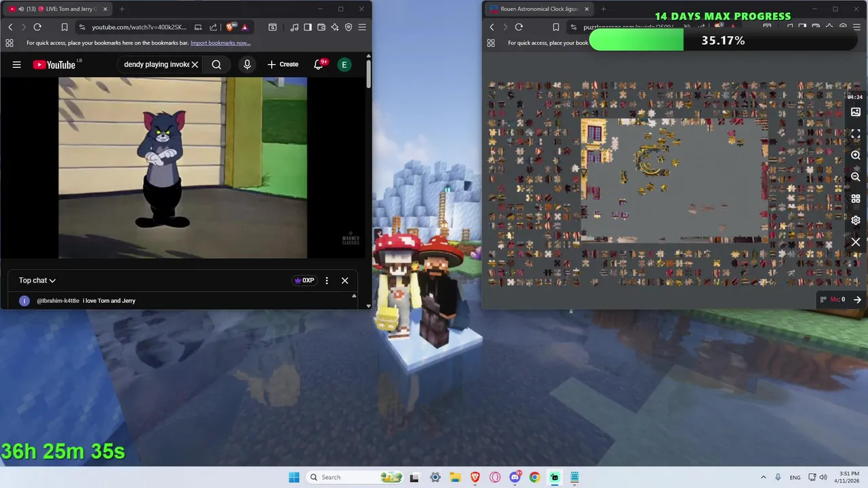Clear the YouTube search box text
868x488 pixels.
(x=195, y=64)
